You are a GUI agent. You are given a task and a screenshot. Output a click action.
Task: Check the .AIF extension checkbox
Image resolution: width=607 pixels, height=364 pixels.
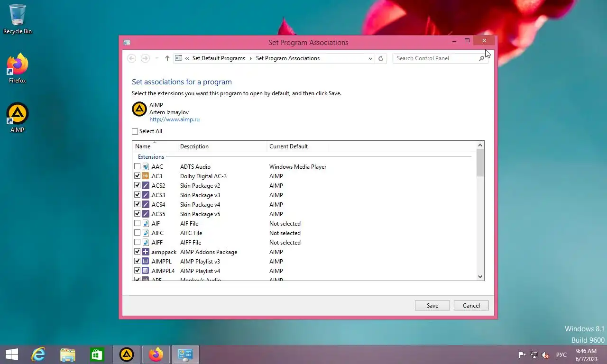138,223
